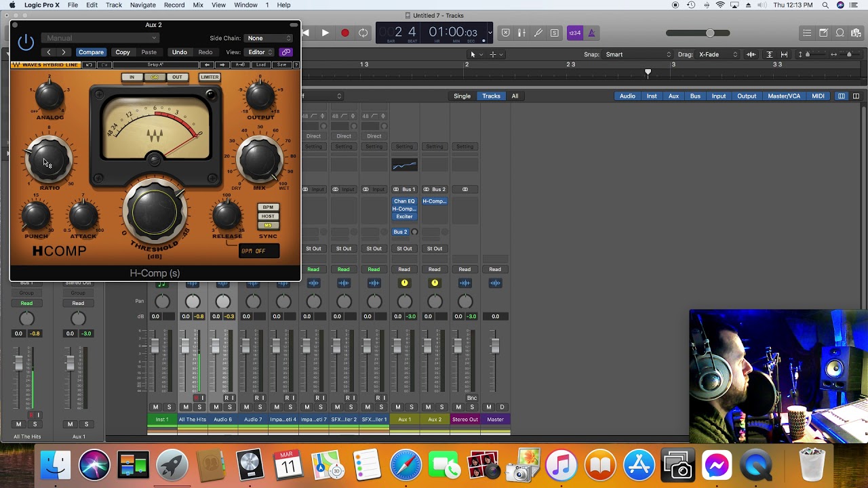The image size is (868, 488).
Task: Open the Navigate menu
Action: tap(142, 5)
